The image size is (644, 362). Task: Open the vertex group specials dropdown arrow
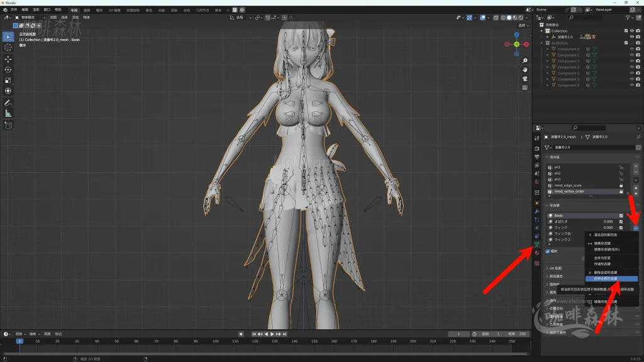coord(636,180)
